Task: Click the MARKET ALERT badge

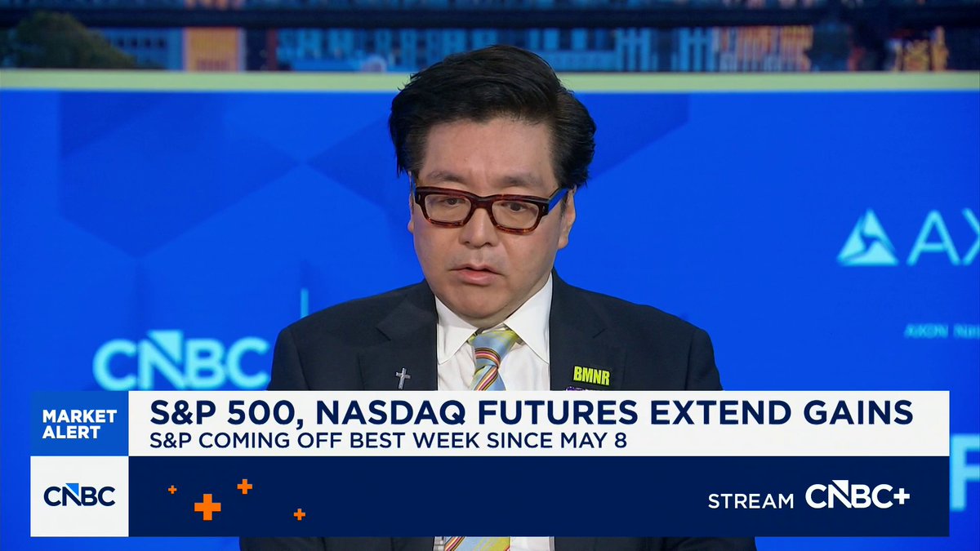Action: [x=79, y=424]
